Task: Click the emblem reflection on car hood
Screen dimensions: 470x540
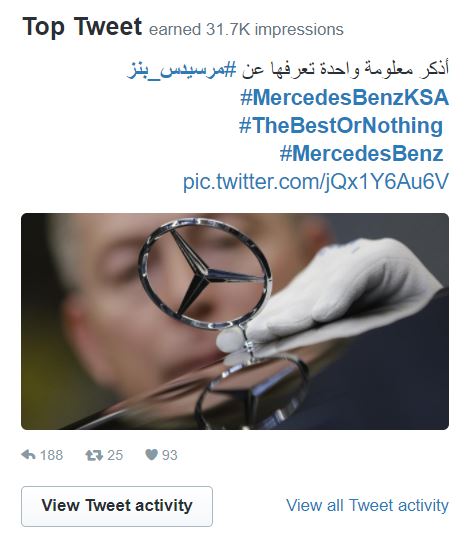Action: coord(251,393)
